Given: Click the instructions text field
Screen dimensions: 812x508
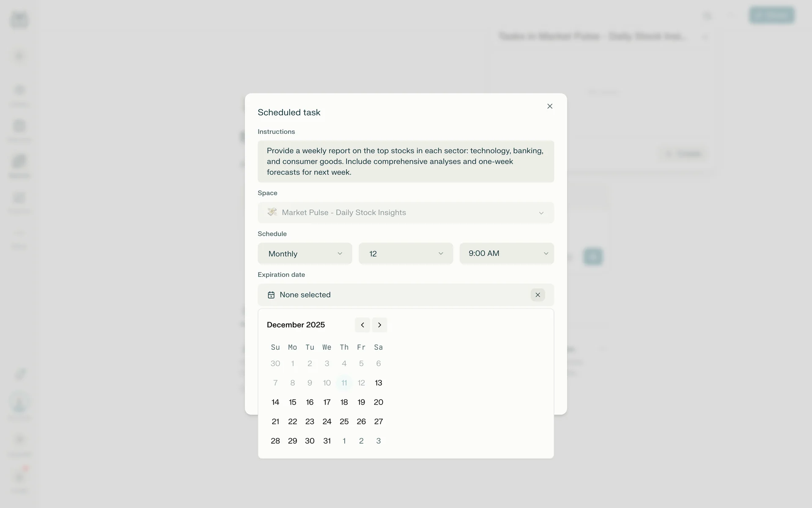Looking at the screenshot, I should point(406,161).
